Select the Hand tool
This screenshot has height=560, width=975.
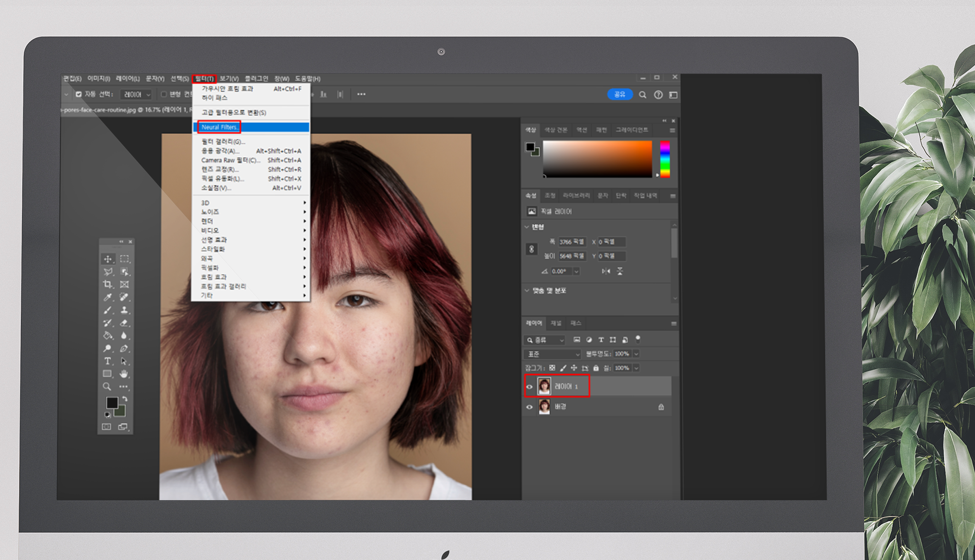[x=124, y=374]
